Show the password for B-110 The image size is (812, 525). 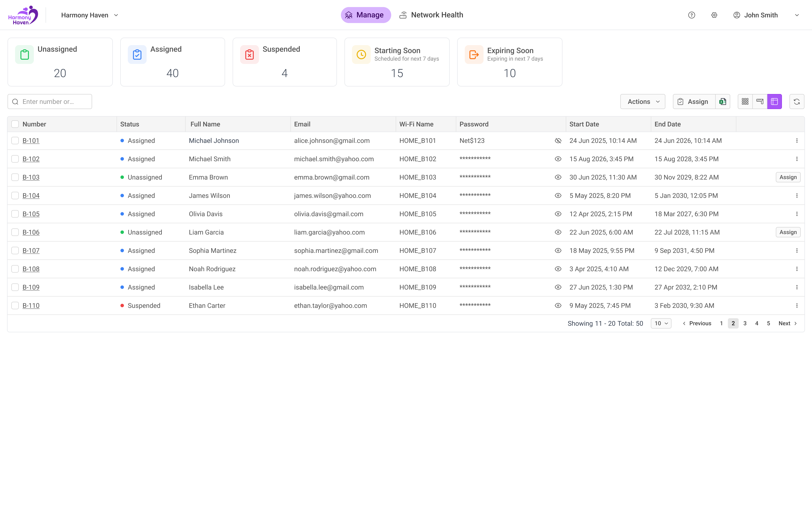click(558, 306)
